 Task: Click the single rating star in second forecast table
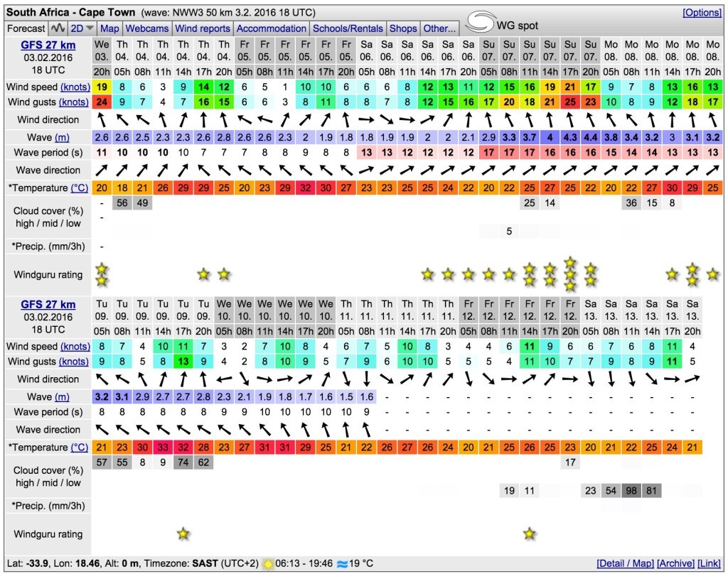point(183,534)
